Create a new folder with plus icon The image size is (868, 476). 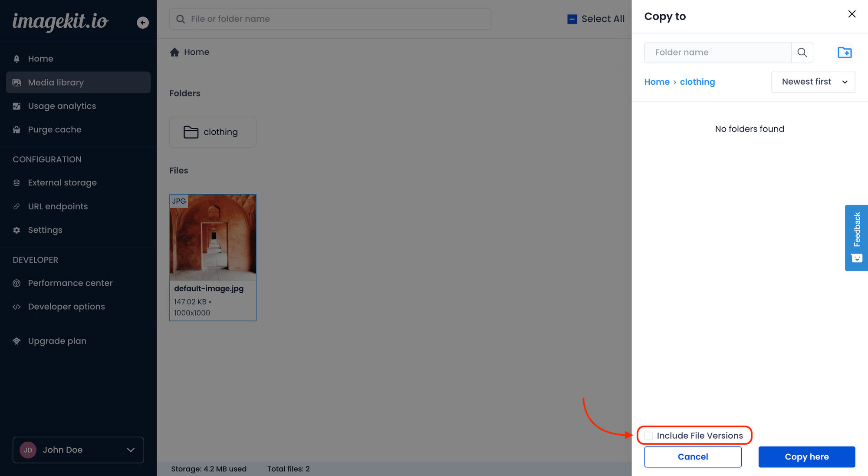click(845, 53)
